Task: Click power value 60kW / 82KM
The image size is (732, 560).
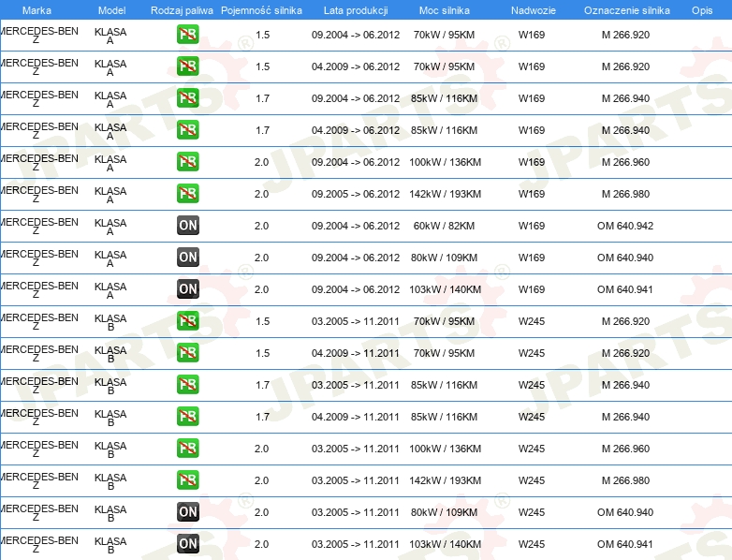Action: coord(444,226)
